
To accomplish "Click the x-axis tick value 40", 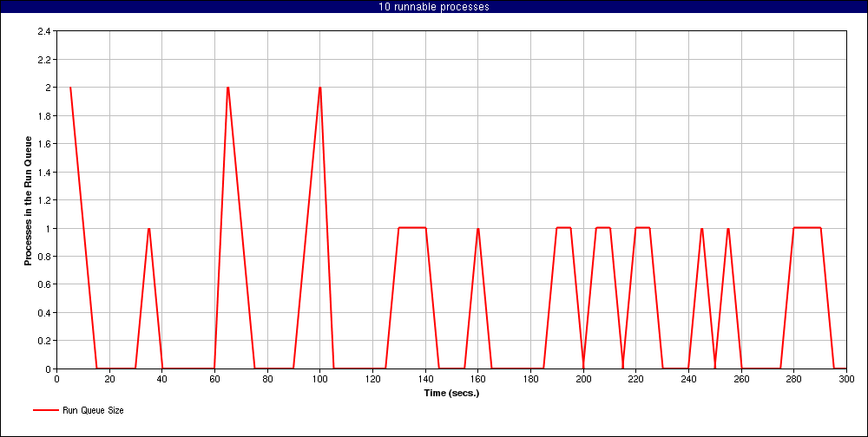I will click(x=162, y=379).
